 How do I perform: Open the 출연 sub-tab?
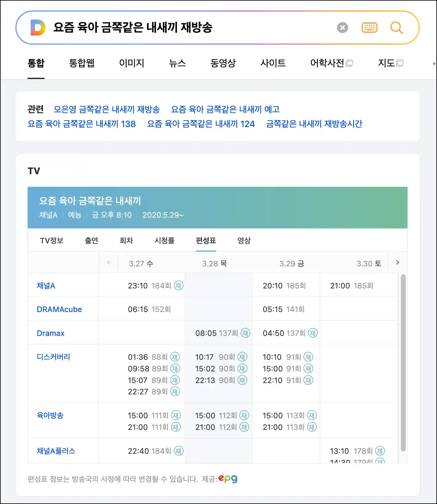pos(92,241)
